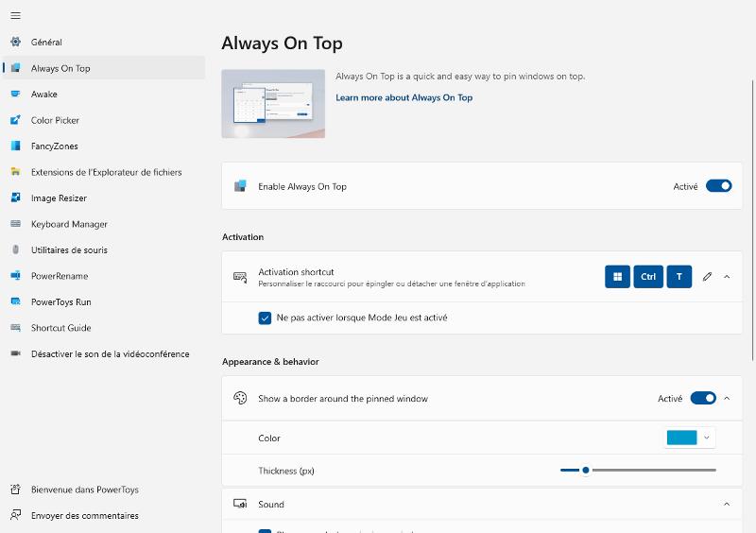Toggle the Enable Always On Top switch
Viewport: 756px width, 533px height.
(718, 186)
